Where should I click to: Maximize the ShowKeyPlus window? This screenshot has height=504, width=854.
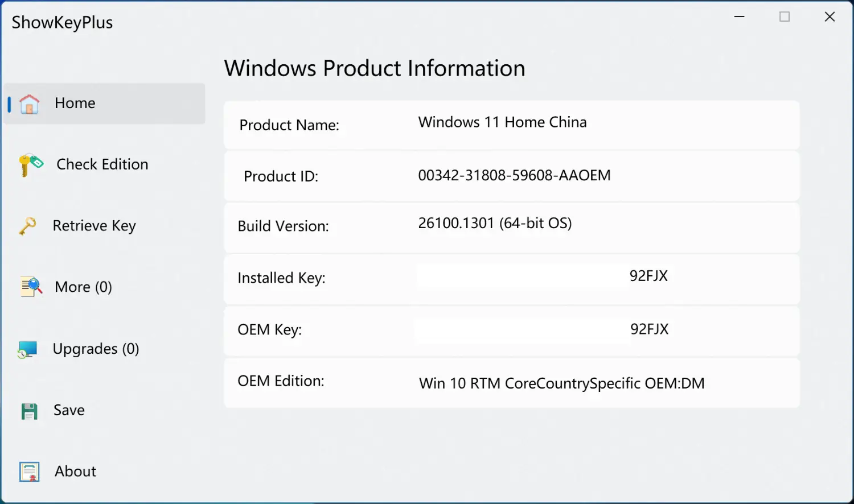coord(785,17)
